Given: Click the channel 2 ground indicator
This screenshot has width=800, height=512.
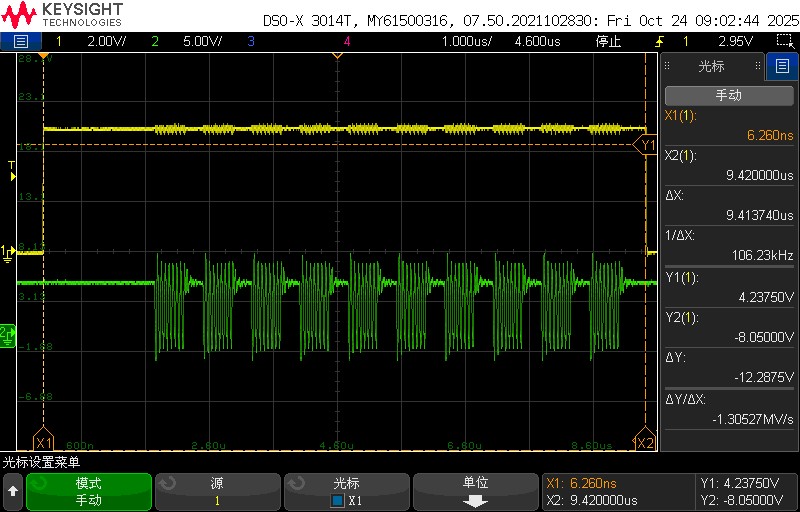Looking at the screenshot, I should (x=7, y=332).
